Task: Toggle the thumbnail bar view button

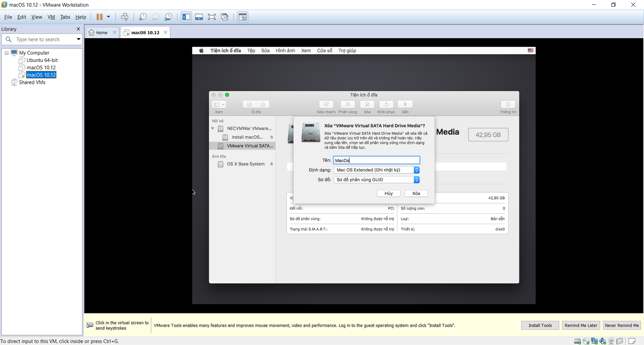Action: (x=199, y=17)
